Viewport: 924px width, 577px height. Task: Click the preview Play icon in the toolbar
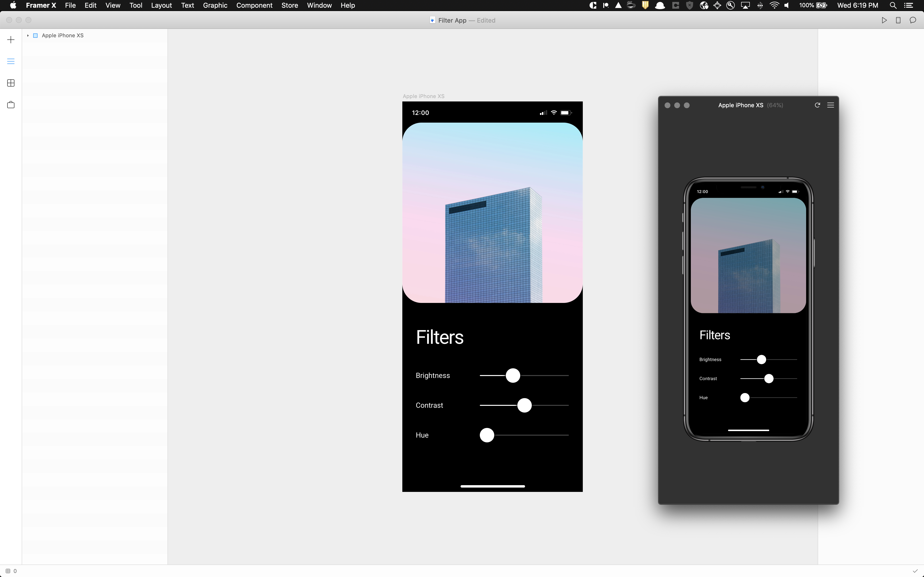click(884, 20)
